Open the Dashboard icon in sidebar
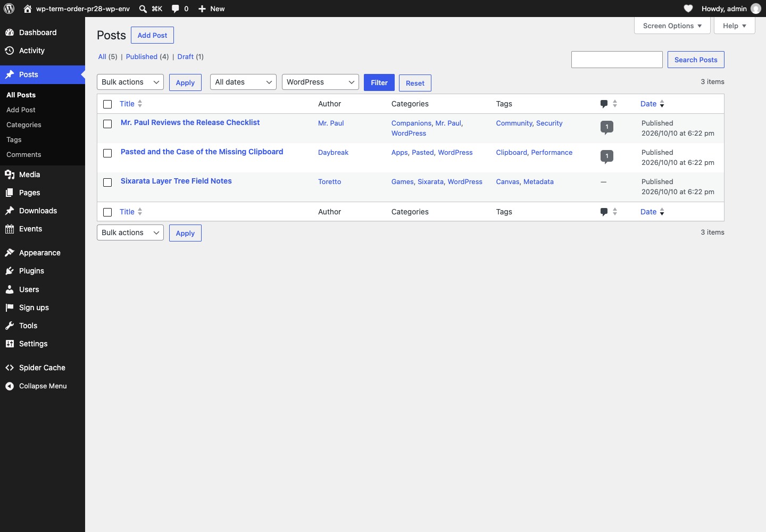 pyautogui.click(x=10, y=32)
